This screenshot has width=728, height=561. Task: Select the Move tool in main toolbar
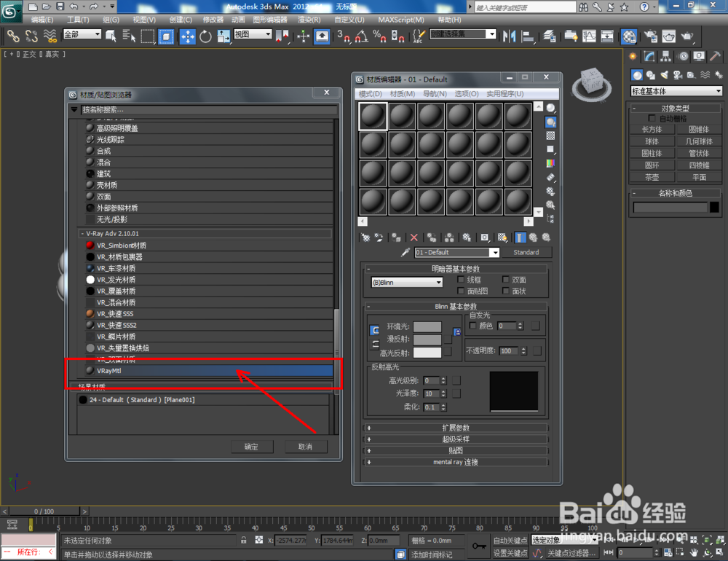coord(188,36)
